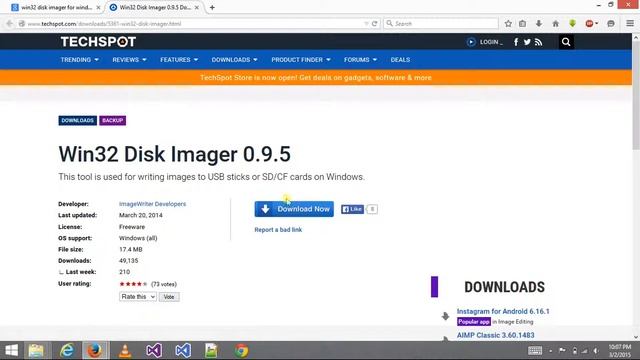Viewport: 640px width, 360px height.
Task: Go back with browser back arrow
Action: click(9, 24)
